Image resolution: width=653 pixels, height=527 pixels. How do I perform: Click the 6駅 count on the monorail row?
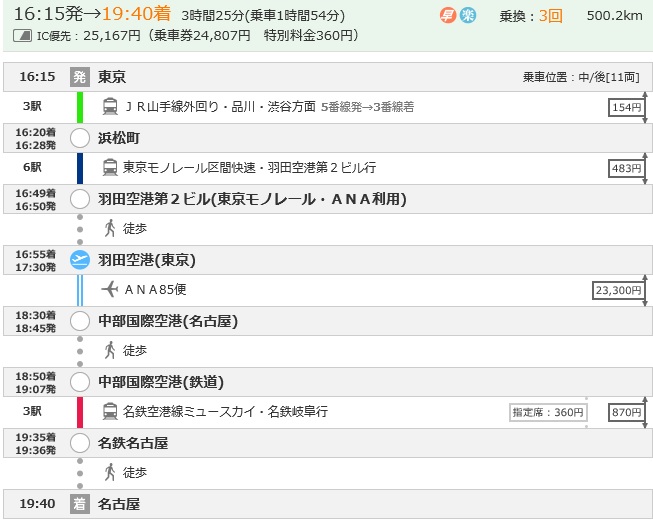pyautogui.click(x=32, y=167)
